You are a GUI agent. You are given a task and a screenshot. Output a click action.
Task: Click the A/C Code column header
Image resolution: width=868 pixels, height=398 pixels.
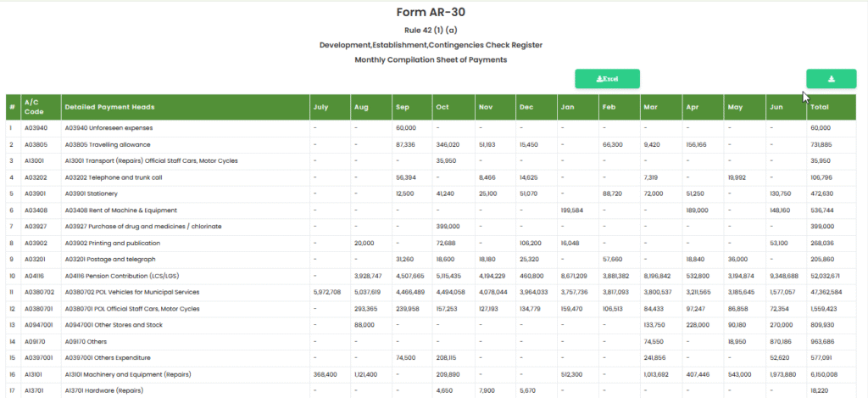(34, 107)
